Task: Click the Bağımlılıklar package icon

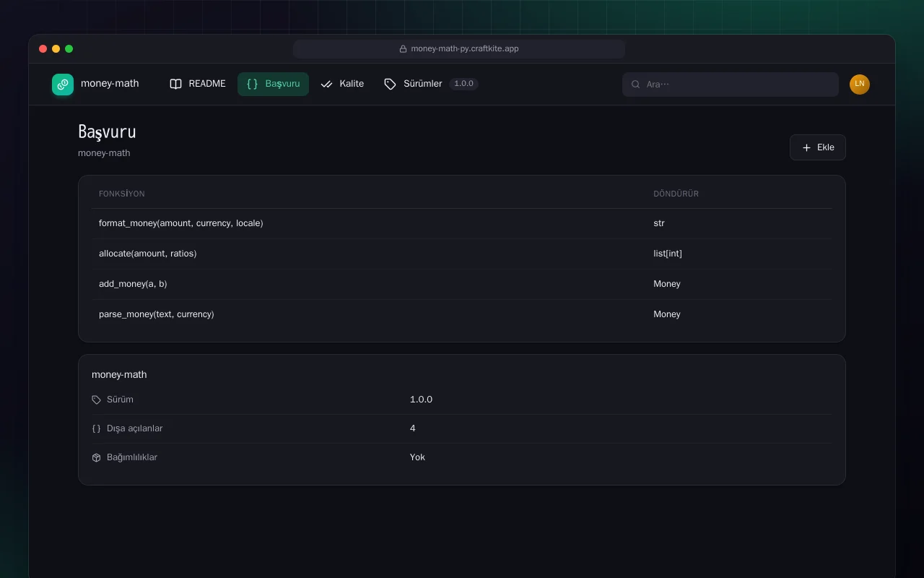Action: pyautogui.click(x=97, y=457)
